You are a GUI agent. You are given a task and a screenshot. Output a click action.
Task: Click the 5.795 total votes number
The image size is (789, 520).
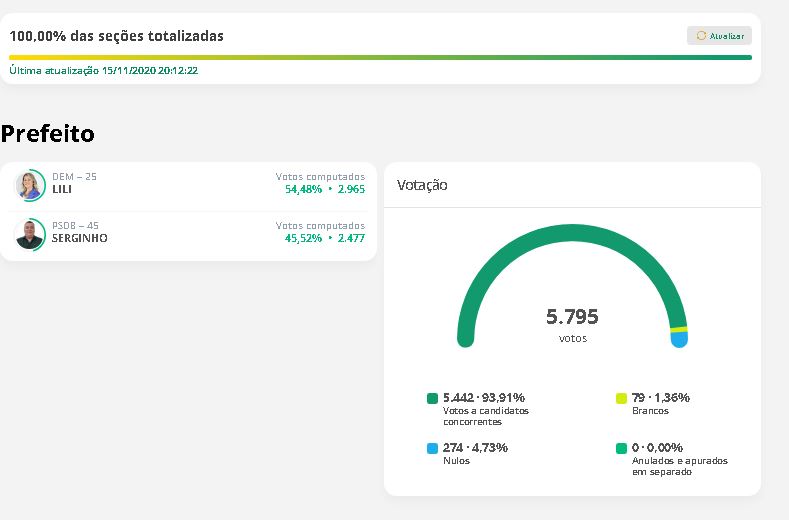(572, 317)
